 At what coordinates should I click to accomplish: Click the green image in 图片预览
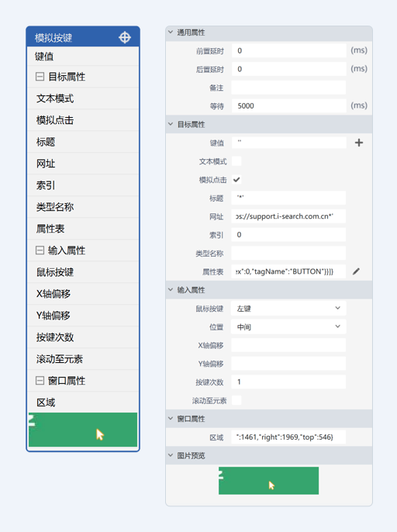(268, 481)
